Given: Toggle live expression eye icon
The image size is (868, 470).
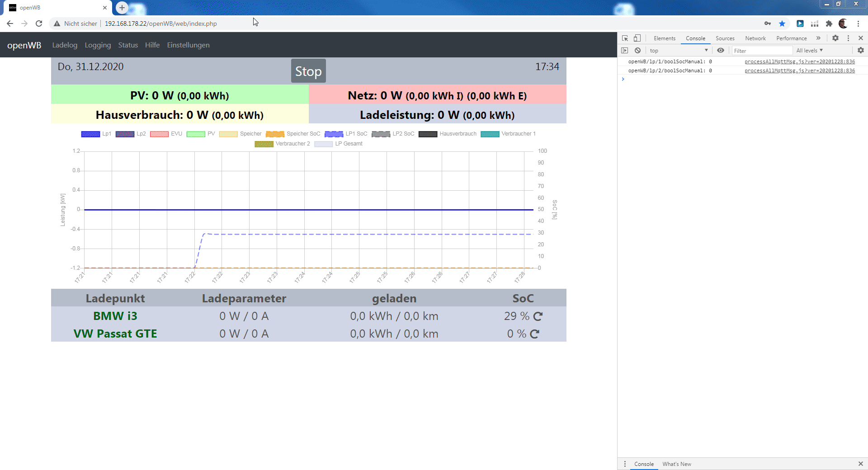Looking at the screenshot, I should click(x=721, y=51).
